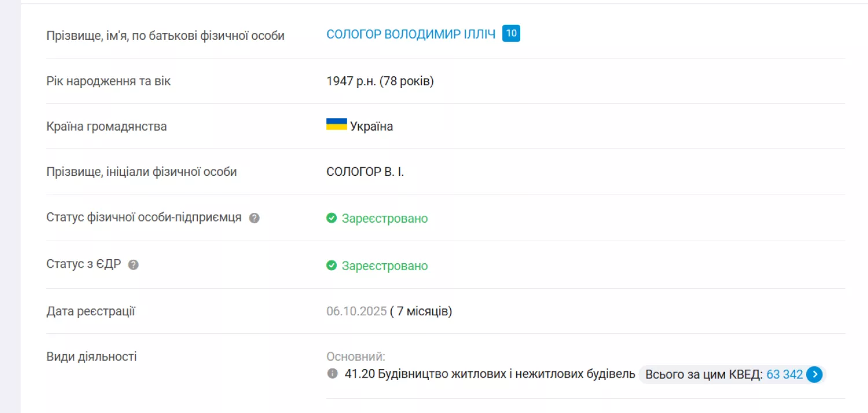Click the Основний activity heading
The height and width of the screenshot is (413, 868).
click(356, 357)
